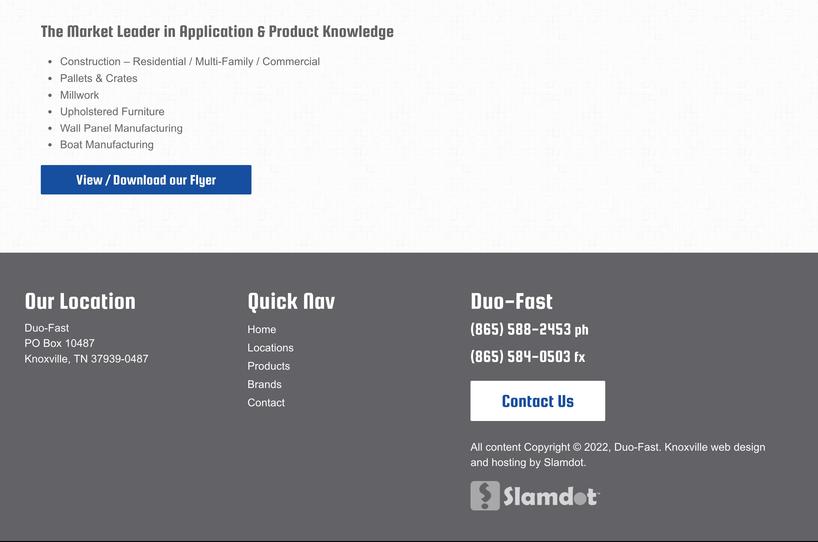Select Products in Quick Nav
The width and height of the screenshot is (818, 542).
click(269, 366)
